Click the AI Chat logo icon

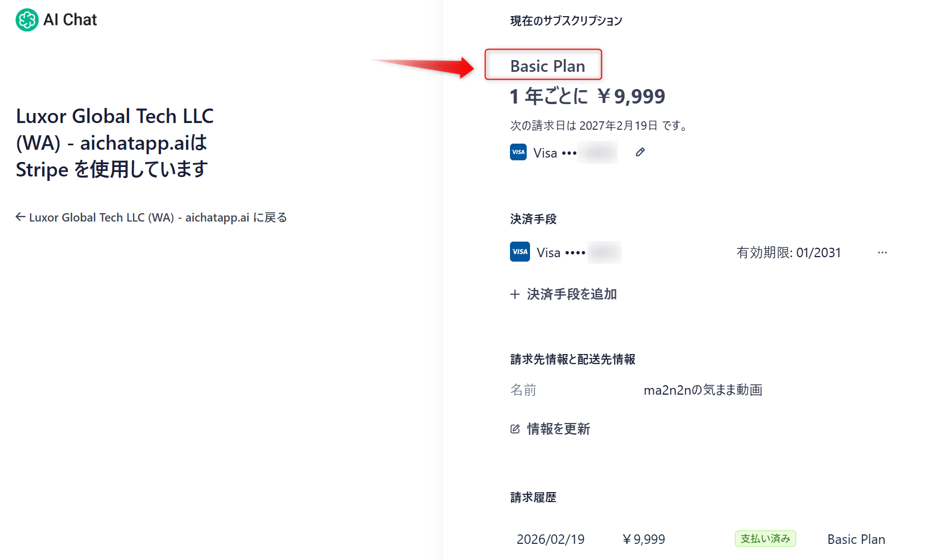[x=27, y=20]
